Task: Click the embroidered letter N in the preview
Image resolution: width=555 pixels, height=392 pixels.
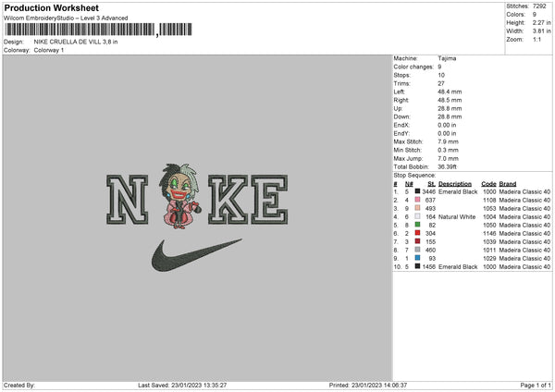Action: 128,200
